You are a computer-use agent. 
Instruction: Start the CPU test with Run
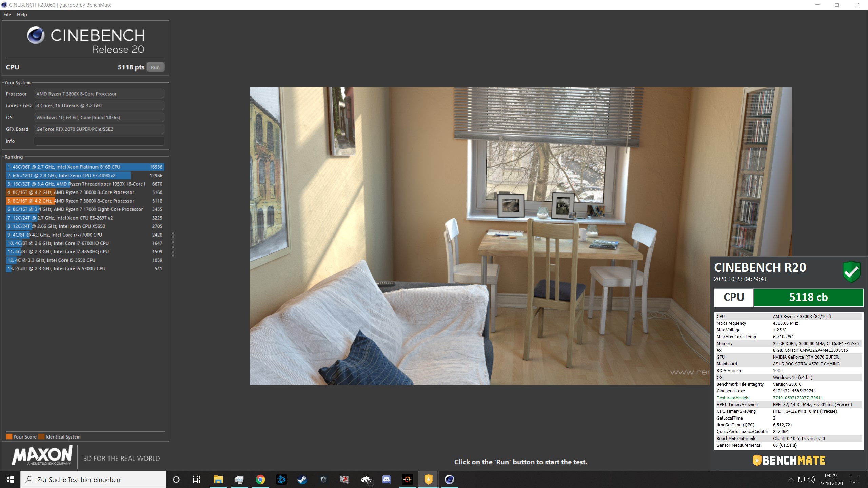155,67
